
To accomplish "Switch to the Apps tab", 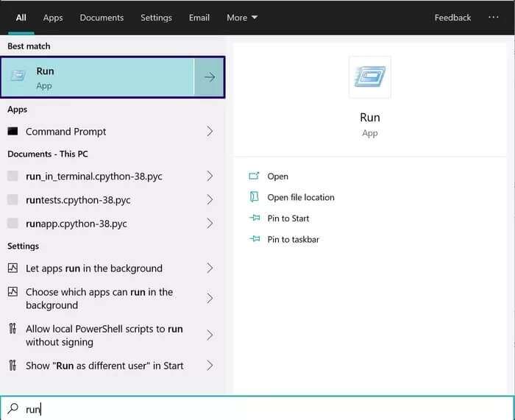I will (x=53, y=18).
